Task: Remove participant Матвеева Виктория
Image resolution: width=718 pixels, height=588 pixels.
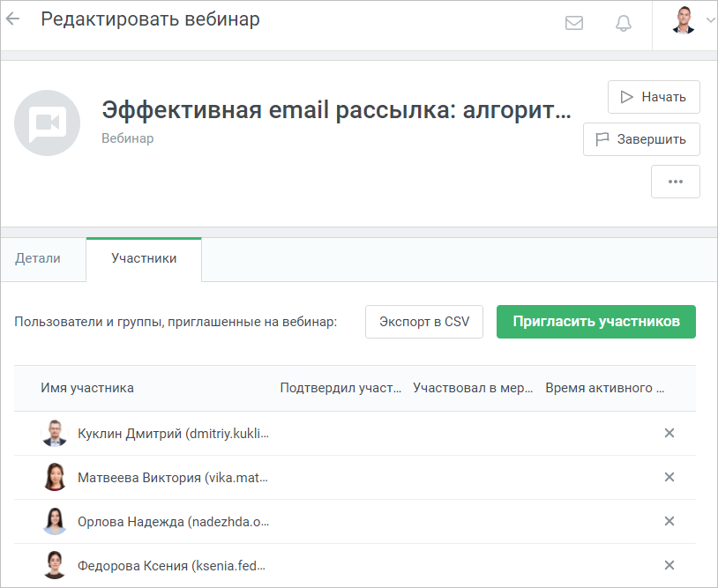Action: (x=669, y=477)
